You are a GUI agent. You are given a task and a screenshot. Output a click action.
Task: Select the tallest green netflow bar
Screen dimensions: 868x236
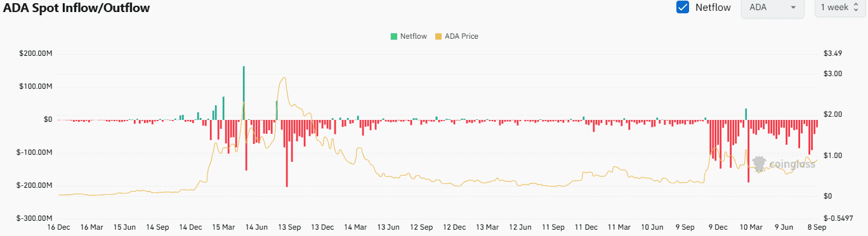click(244, 93)
